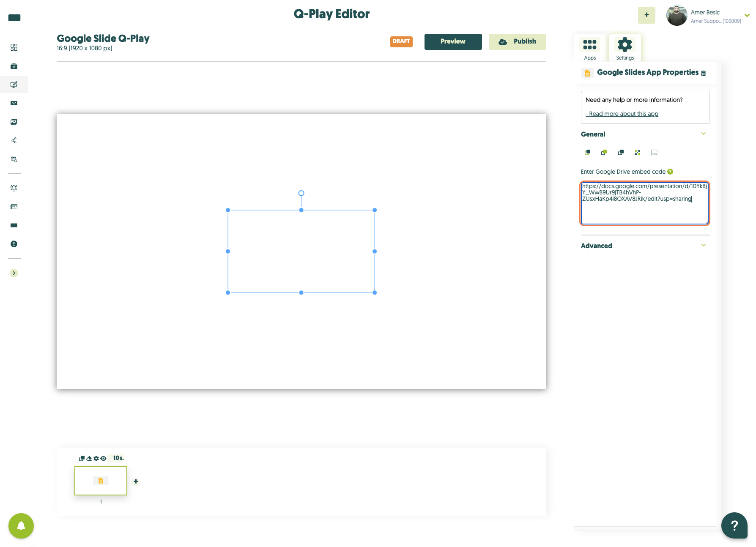Click the screen layout with dots icon

coord(654,153)
